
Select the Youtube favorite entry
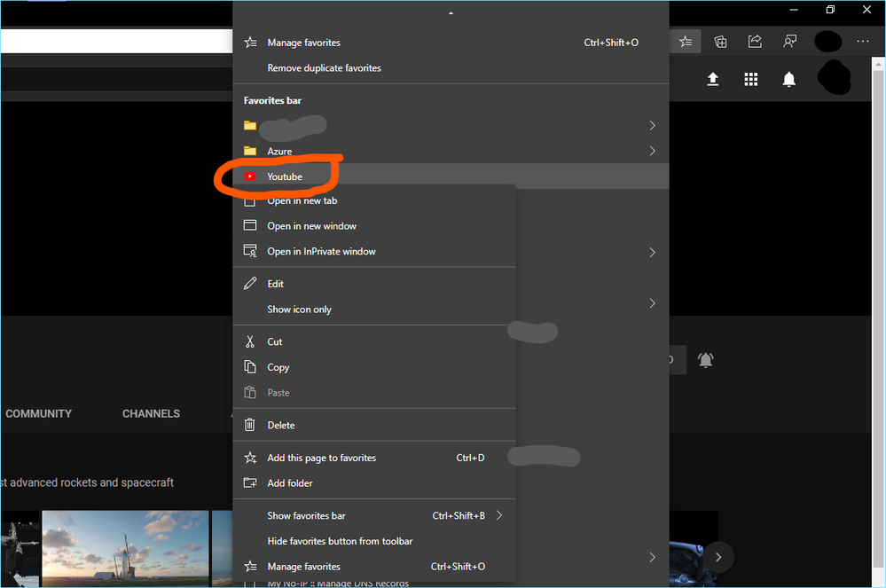point(451,176)
